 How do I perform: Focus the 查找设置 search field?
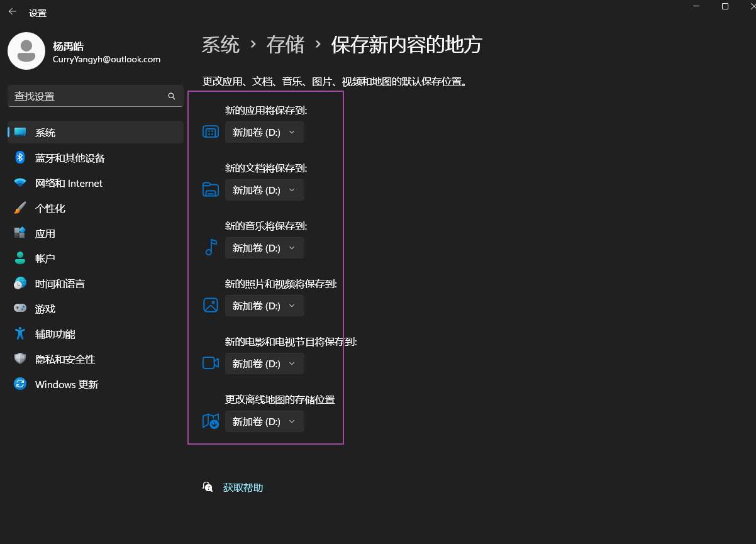[x=96, y=96]
